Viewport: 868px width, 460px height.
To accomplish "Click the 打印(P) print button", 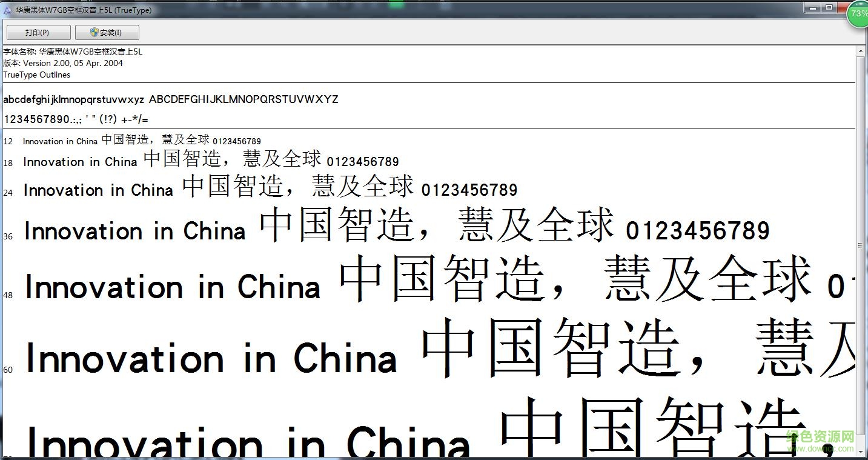I will pyautogui.click(x=38, y=32).
